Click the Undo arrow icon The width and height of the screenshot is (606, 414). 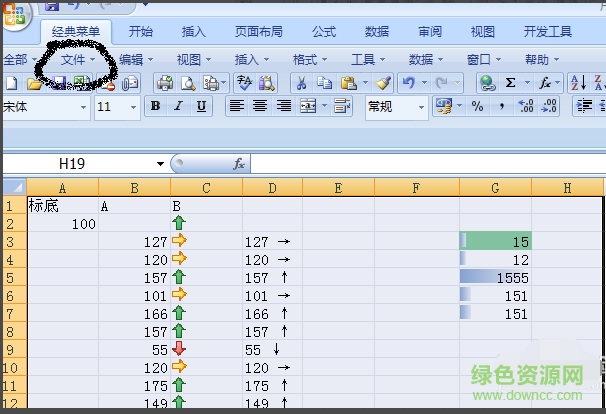point(408,83)
